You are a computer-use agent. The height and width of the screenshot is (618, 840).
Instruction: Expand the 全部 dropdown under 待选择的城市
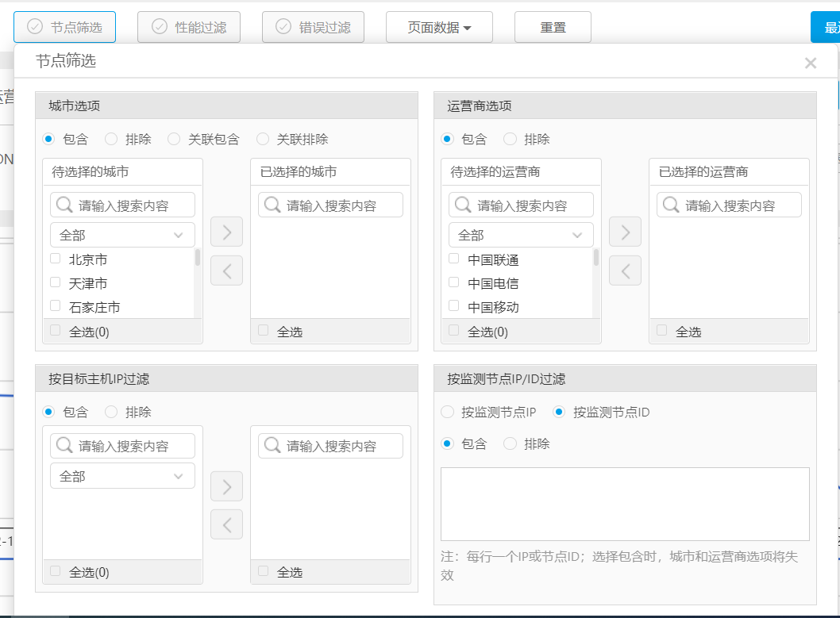tap(122, 236)
